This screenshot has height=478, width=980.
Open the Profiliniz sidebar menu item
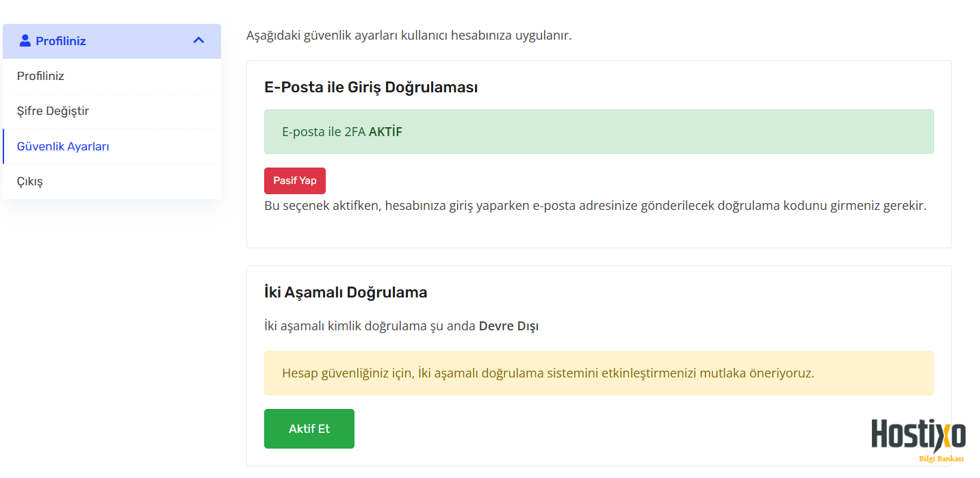112,76
